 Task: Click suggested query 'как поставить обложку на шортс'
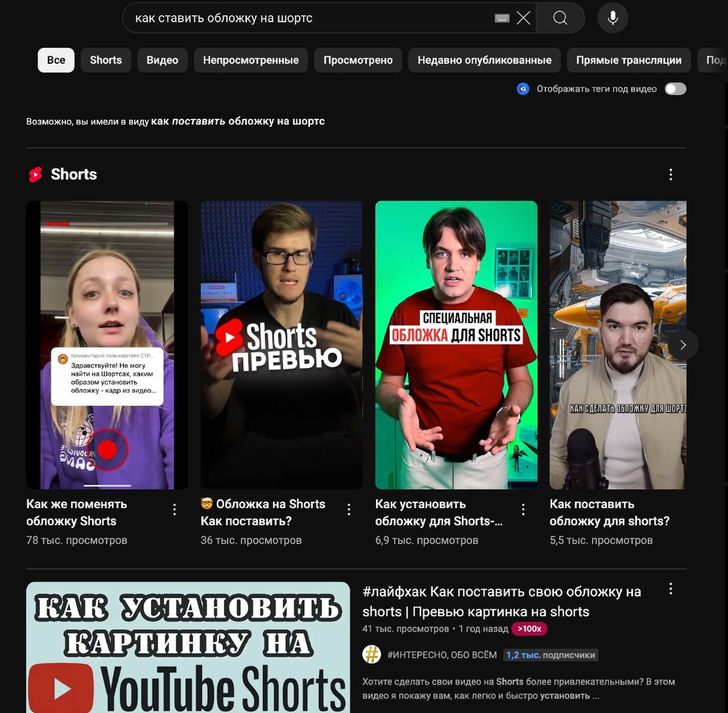(x=238, y=121)
